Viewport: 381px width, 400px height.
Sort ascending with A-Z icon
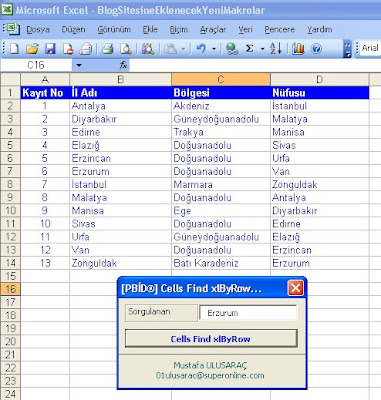(276, 49)
